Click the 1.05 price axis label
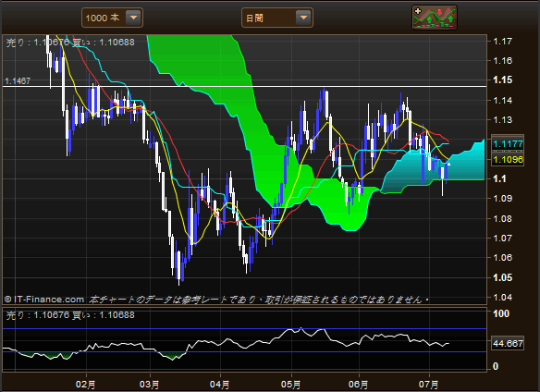This screenshot has height=392, width=540. pyautogui.click(x=502, y=277)
